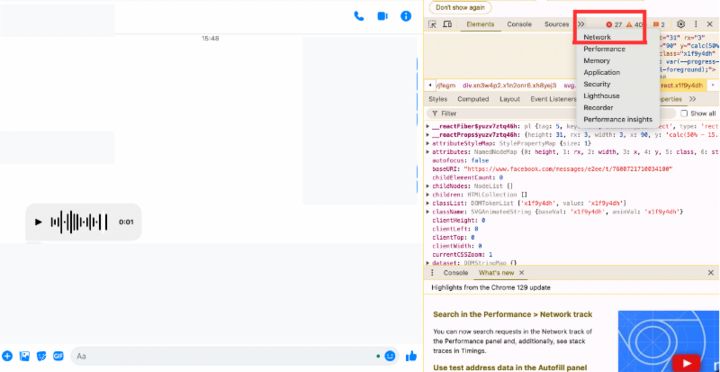
Task: Open the issues counter showing 3
Action: [659, 25]
